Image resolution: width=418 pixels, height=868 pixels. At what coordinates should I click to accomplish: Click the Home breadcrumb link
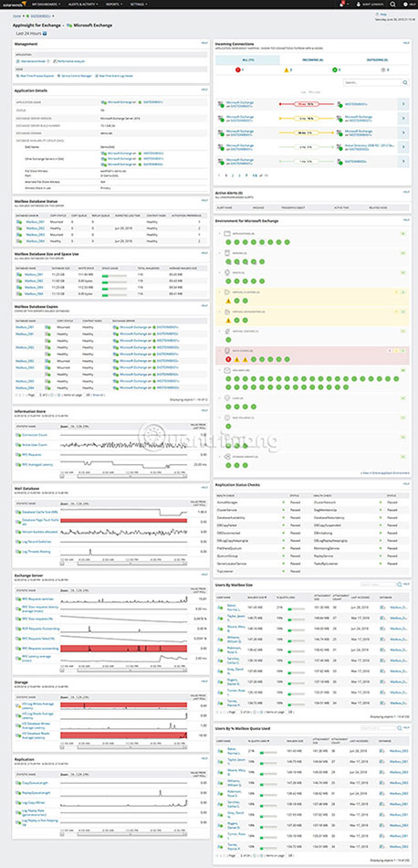[17, 17]
